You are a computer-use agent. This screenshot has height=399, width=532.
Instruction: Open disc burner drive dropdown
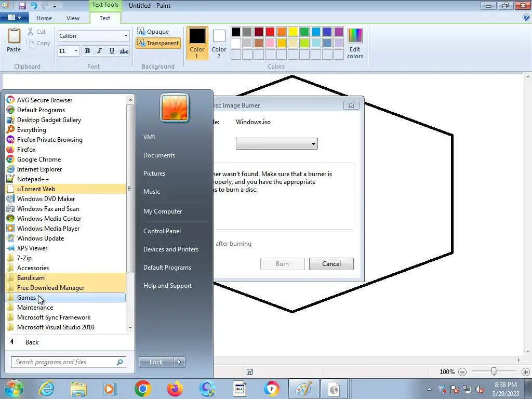[x=276, y=143]
